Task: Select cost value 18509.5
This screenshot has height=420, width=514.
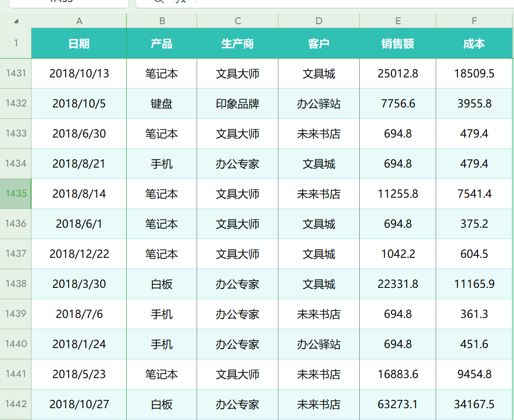Action: (475, 73)
